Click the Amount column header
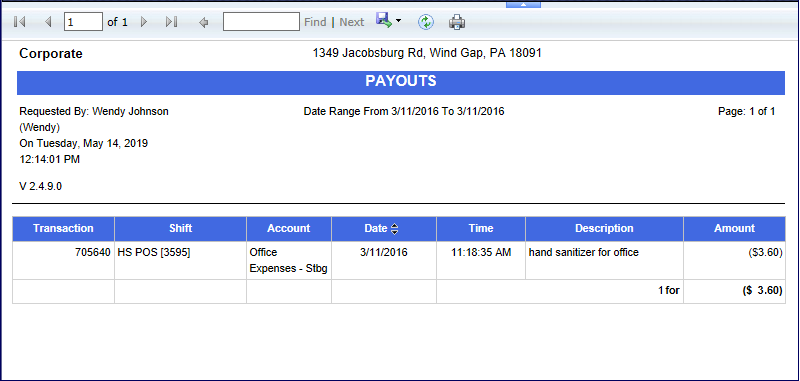Image resolution: width=800 pixels, height=381 pixels. [734, 228]
